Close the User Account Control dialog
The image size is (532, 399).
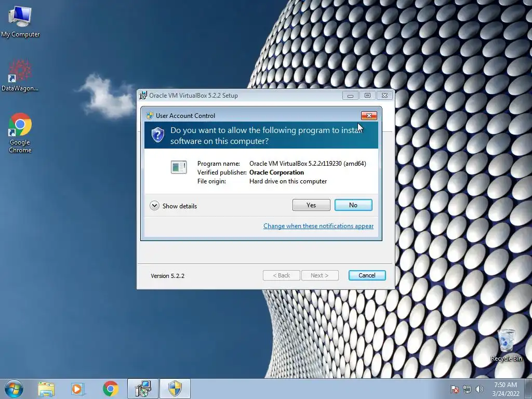tap(369, 116)
